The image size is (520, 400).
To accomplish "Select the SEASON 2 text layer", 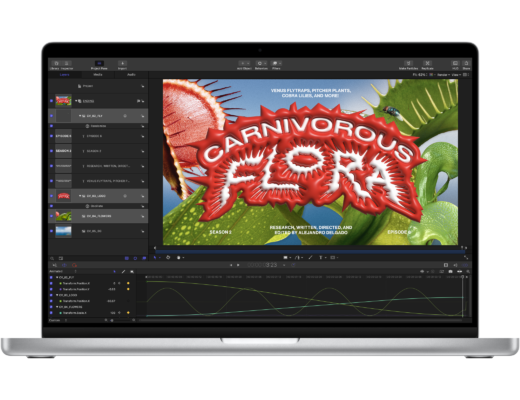I will pos(98,151).
